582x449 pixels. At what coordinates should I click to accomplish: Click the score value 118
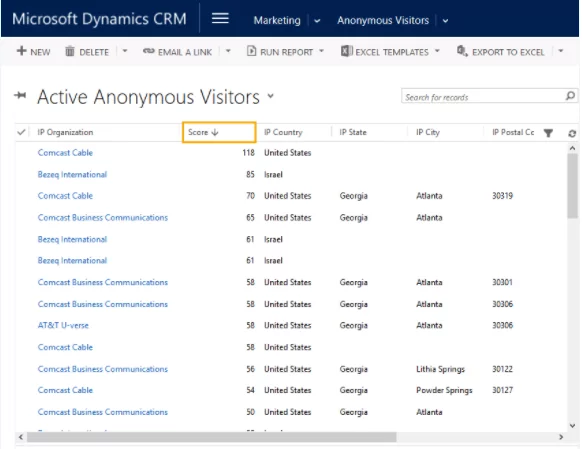pos(248,153)
